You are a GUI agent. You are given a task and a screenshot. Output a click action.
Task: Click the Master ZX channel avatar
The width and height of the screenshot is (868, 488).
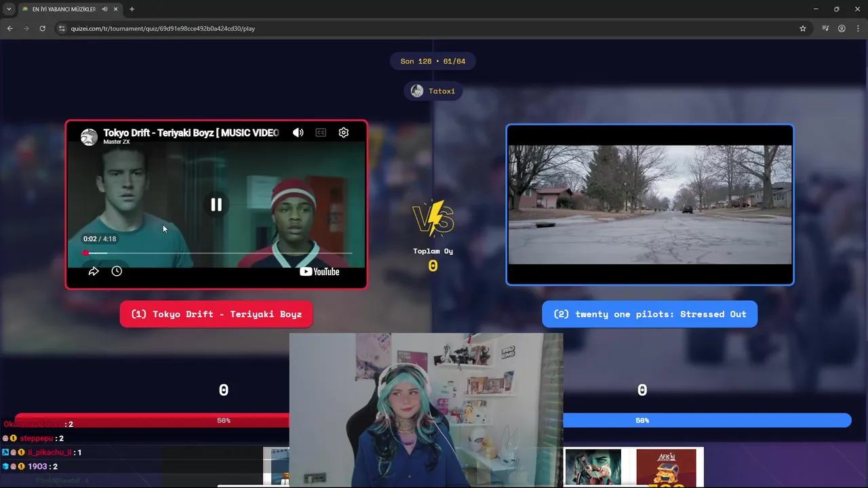pyautogui.click(x=89, y=137)
